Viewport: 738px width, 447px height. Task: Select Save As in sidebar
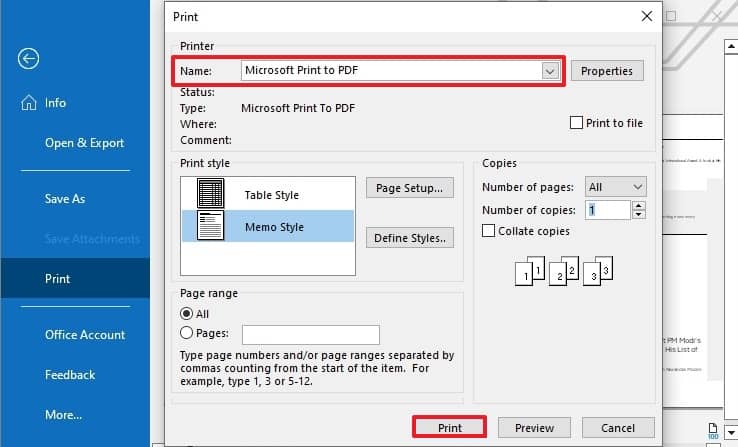pos(65,199)
